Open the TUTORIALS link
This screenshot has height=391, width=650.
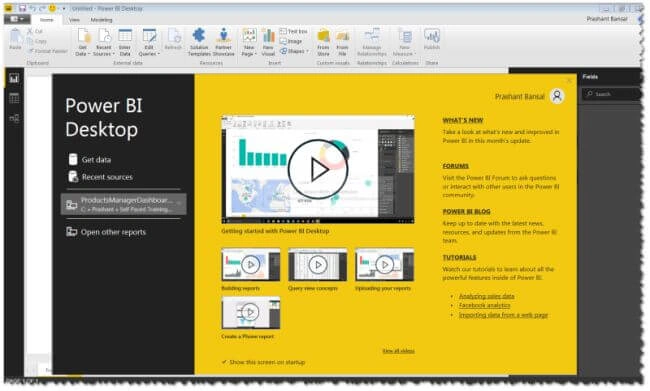click(x=459, y=257)
